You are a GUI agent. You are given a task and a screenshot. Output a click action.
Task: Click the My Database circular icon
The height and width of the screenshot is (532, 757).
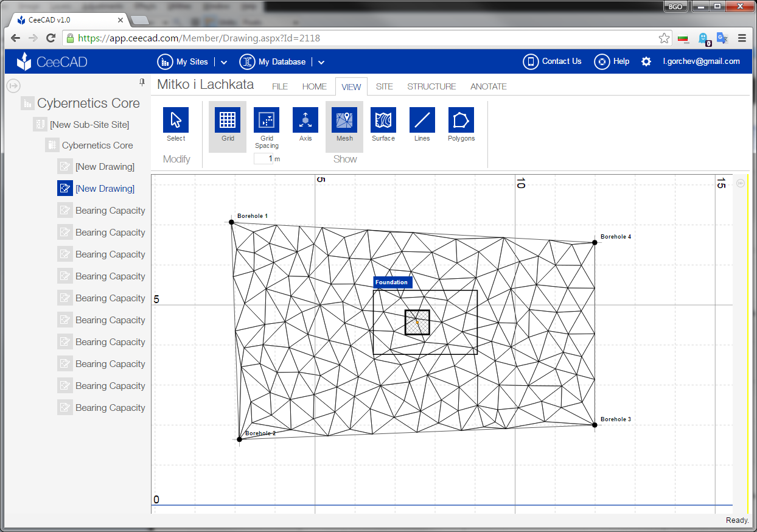247,61
